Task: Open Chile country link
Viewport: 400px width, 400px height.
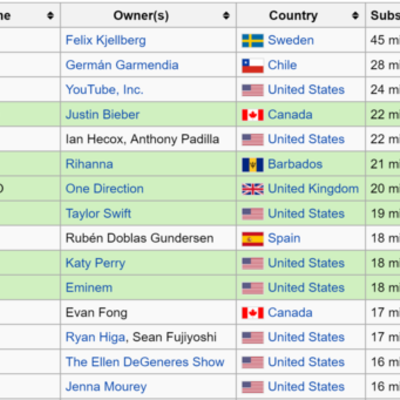Action: (282, 65)
